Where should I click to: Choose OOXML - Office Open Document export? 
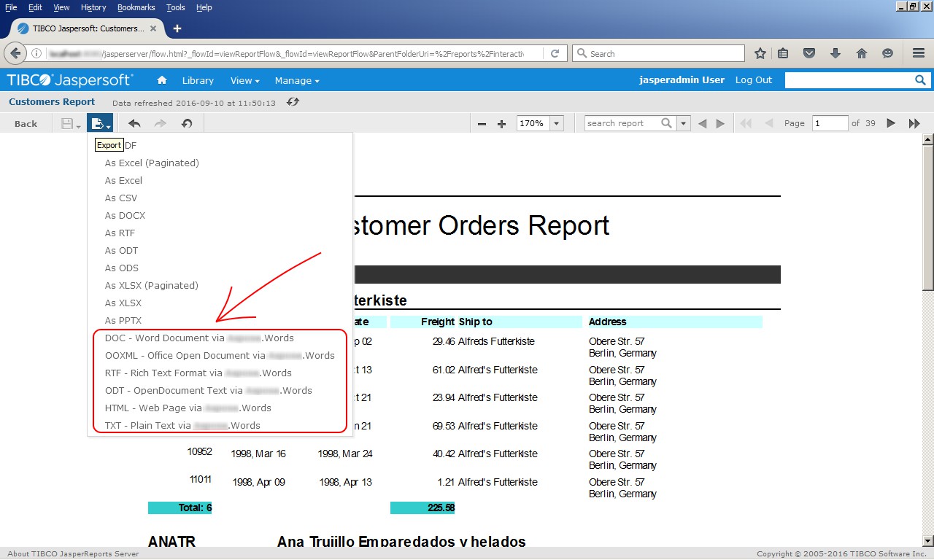(220, 356)
